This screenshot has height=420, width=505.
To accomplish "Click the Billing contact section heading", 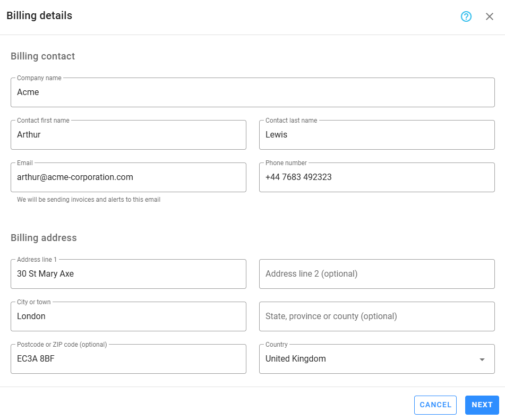I will (43, 56).
